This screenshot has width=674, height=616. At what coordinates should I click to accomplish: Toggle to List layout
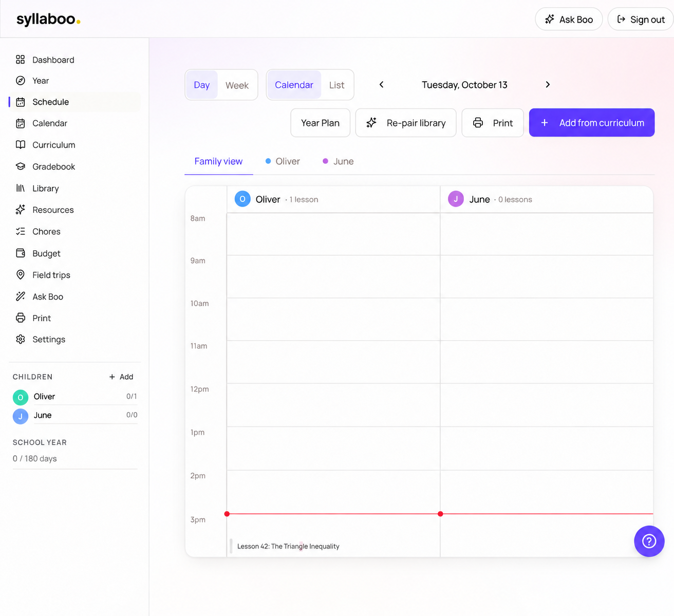pos(336,85)
